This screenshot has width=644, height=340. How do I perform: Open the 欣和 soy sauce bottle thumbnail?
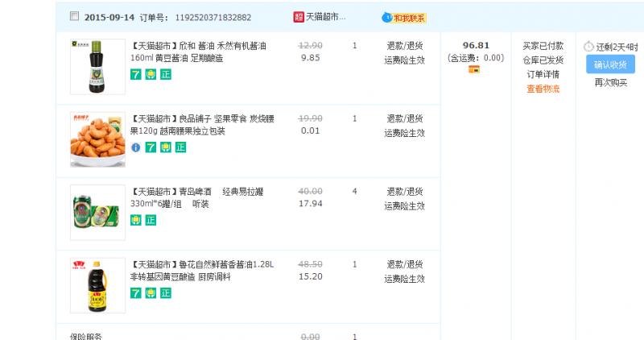[x=97, y=67]
